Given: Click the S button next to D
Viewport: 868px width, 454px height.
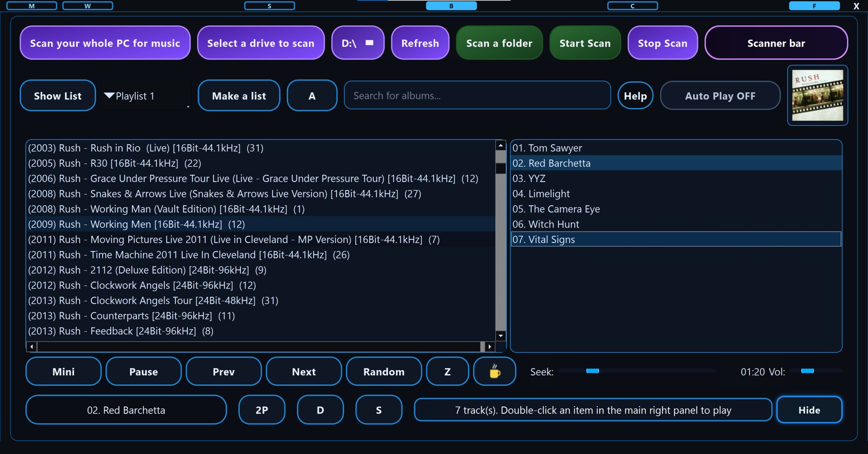Looking at the screenshot, I should [x=379, y=410].
